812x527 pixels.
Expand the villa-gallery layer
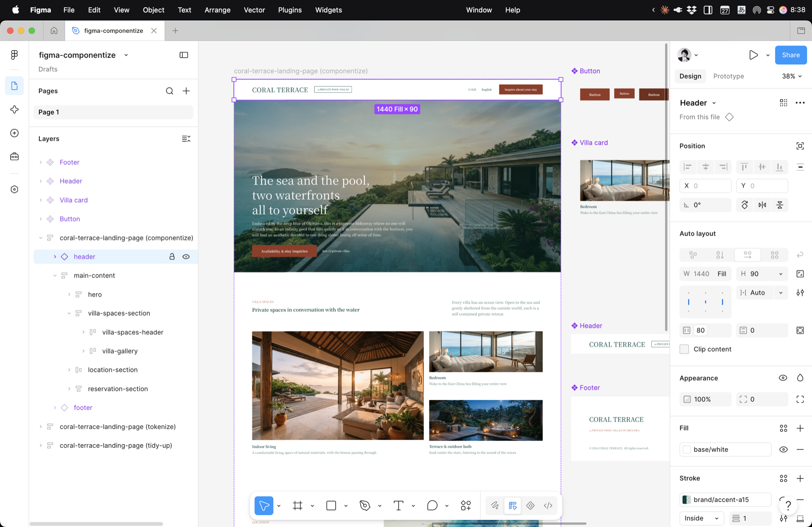pyautogui.click(x=83, y=351)
